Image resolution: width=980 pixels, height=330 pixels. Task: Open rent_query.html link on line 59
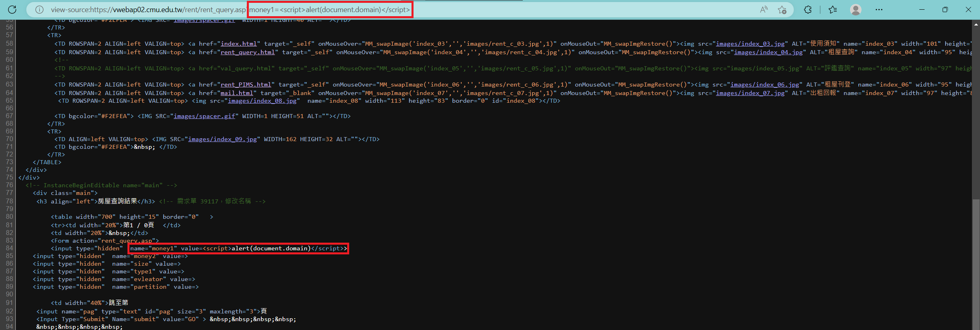point(248,52)
